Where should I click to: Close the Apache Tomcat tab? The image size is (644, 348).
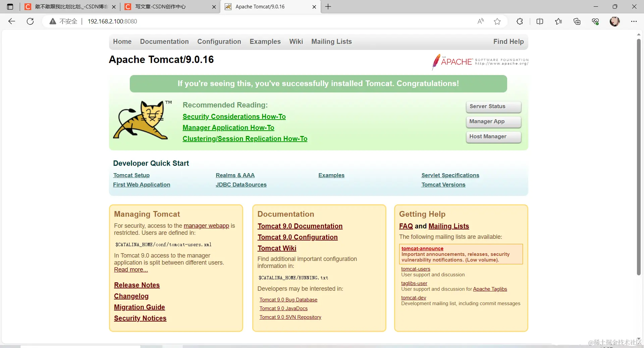pos(314,7)
